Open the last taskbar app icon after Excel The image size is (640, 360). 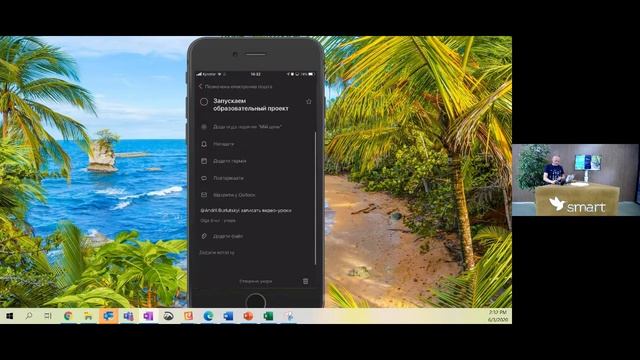tap(289, 316)
